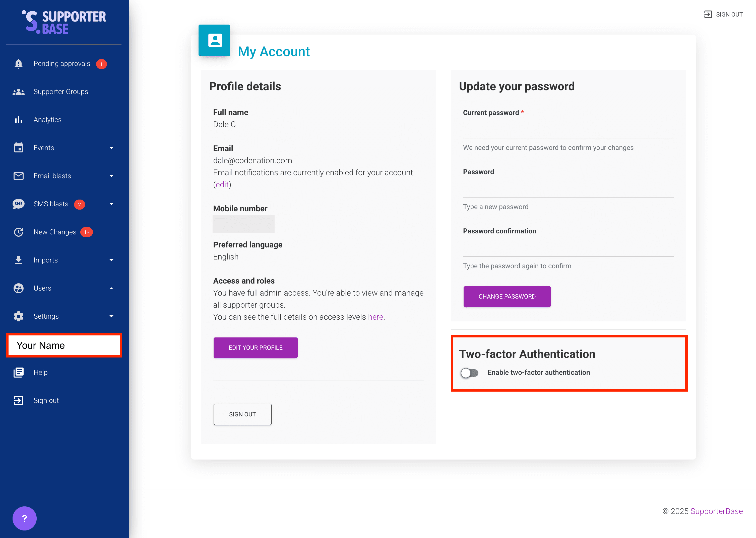The image size is (756, 538).
Task: Focus the Current password input field
Action: (568, 130)
